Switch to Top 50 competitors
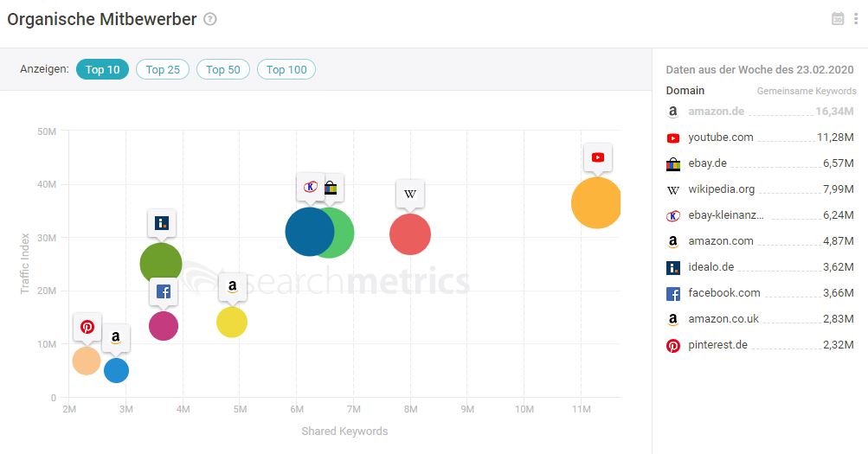This screenshot has height=454, width=868. [223, 70]
